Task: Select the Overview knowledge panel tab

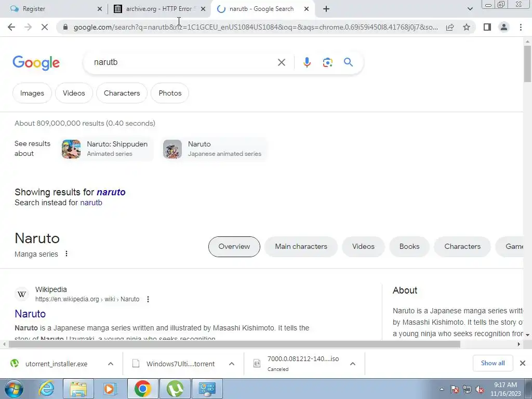Action: [x=234, y=247]
